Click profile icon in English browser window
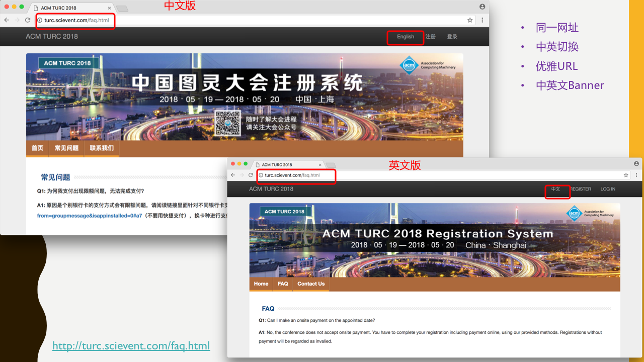644x362 pixels. pos(636,164)
